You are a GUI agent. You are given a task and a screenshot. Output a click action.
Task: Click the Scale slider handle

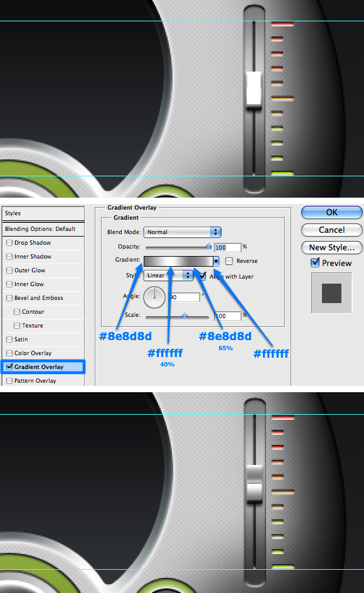[185, 316]
